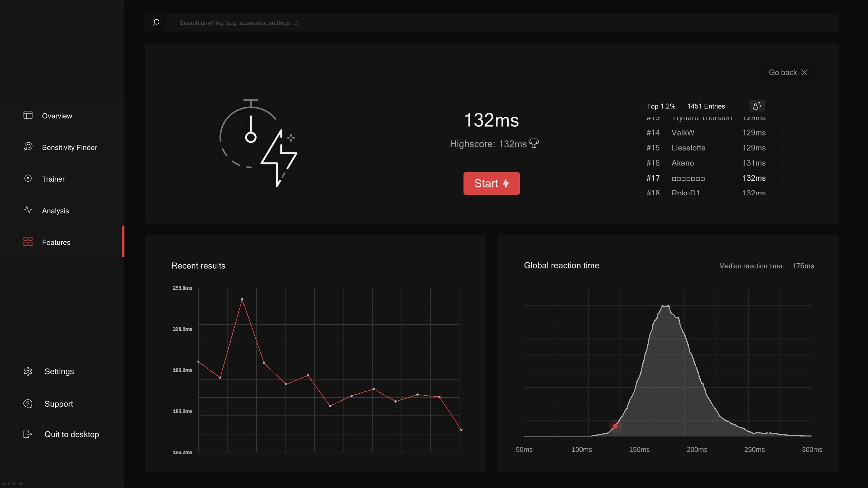The width and height of the screenshot is (868, 488).
Task: Click Go back to close reaction test
Action: tap(788, 73)
